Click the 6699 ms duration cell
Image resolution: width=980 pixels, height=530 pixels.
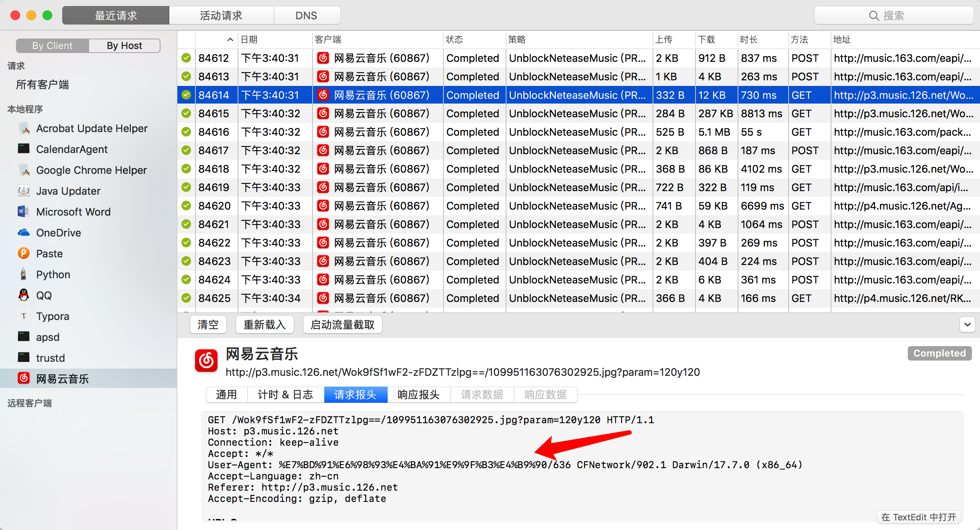(762, 206)
